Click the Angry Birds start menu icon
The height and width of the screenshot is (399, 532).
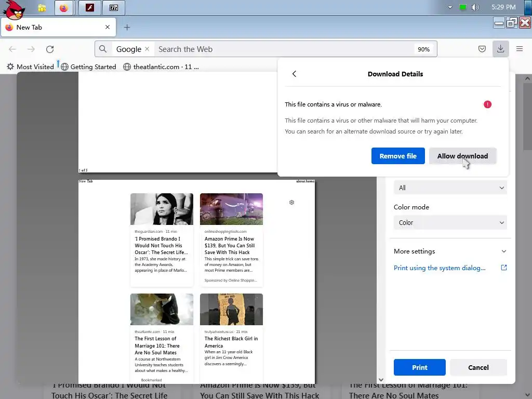[x=14, y=9]
